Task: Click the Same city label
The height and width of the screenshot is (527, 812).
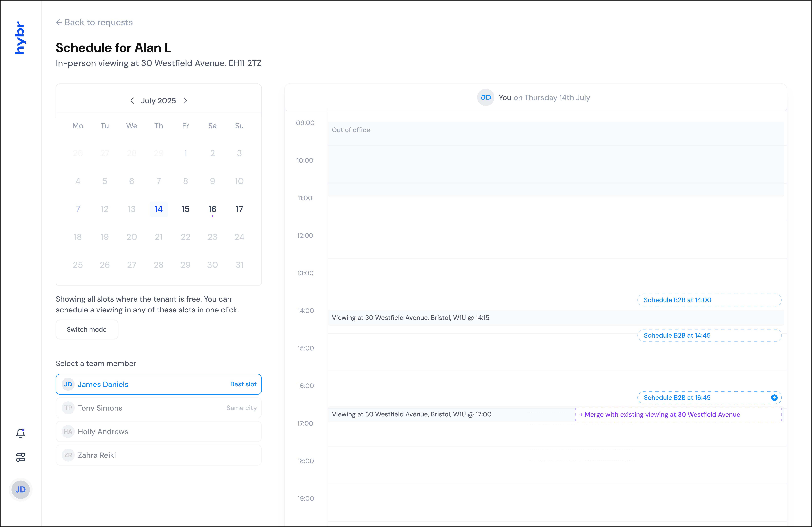Action: pos(242,408)
